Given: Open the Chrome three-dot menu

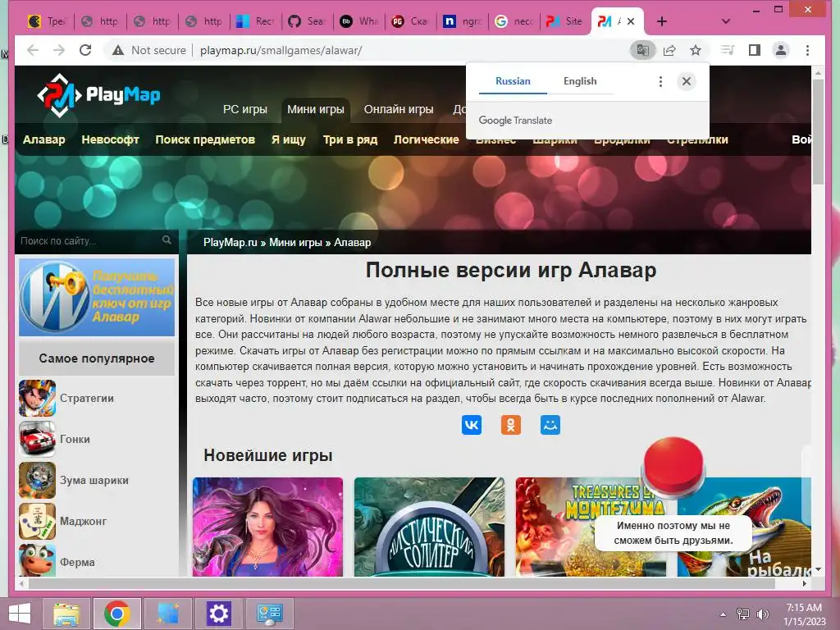Looking at the screenshot, I should (x=807, y=50).
